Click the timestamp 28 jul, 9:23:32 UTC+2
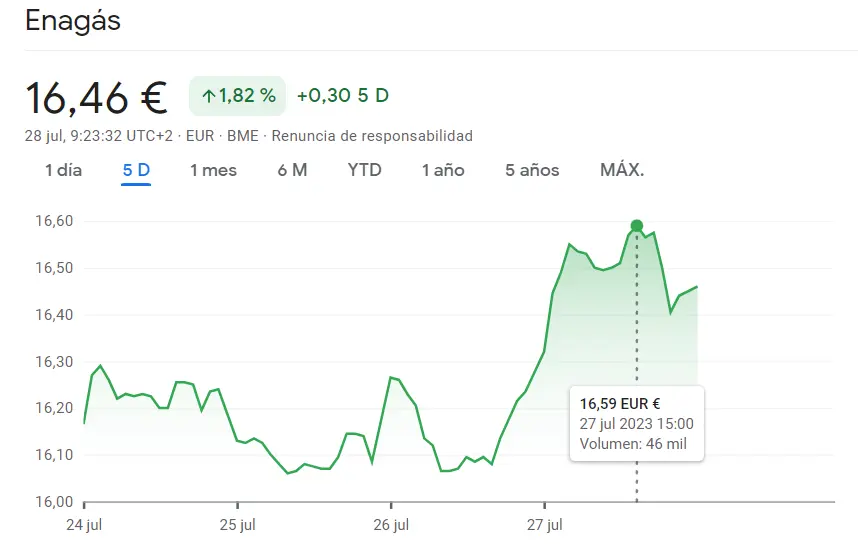Screen dimensions: 858x549 pos(98,136)
